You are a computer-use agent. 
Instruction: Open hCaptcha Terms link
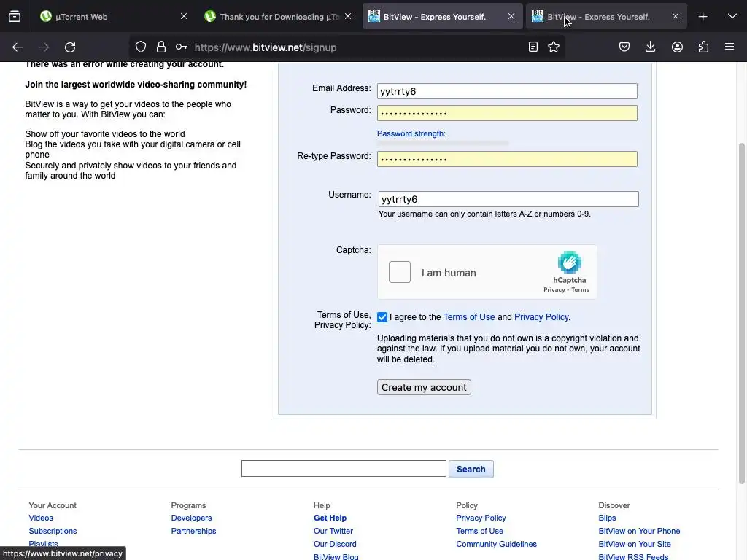click(x=580, y=289)
